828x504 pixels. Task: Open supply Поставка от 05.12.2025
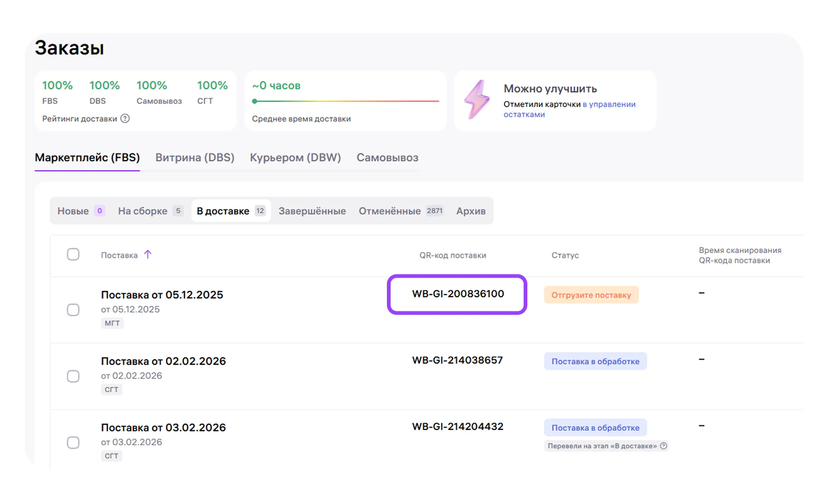pyautogui.click(x=162, y=295)
